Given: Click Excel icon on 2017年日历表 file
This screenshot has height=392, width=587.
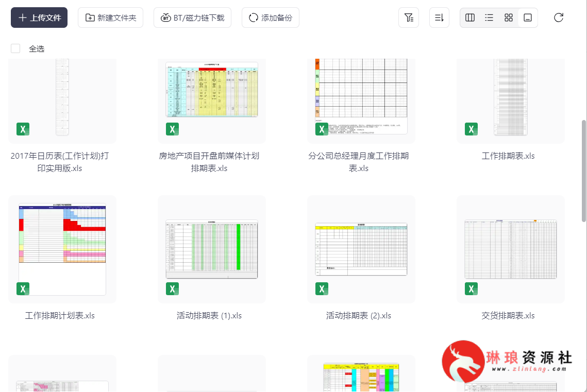Looking at the screenshot, I should (23, 129).
